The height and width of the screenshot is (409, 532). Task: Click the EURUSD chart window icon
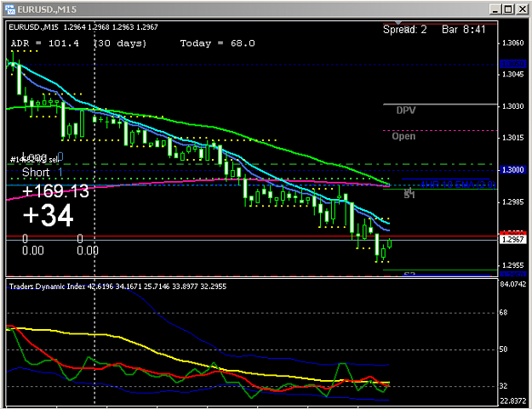[10, 9]
